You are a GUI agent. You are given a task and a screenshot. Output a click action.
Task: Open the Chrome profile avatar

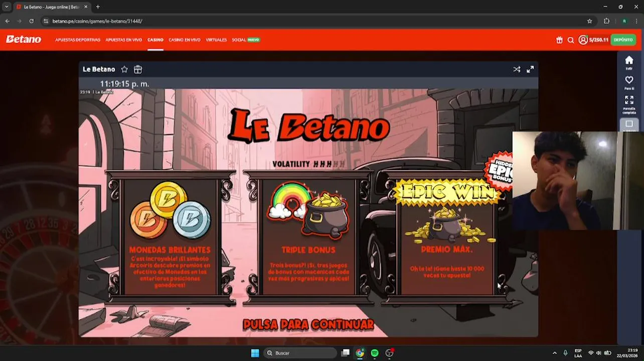coord(624,21)
